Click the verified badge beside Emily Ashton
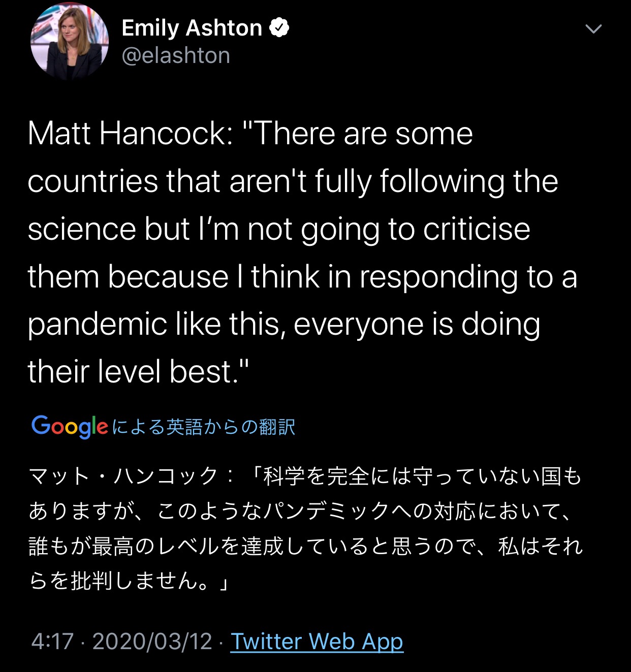Viewport: 631px width, 672px height. [x=279, y=27]
